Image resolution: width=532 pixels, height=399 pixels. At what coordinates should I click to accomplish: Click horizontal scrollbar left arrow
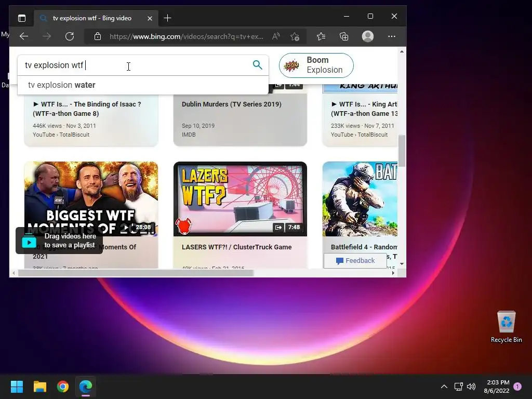14,273
